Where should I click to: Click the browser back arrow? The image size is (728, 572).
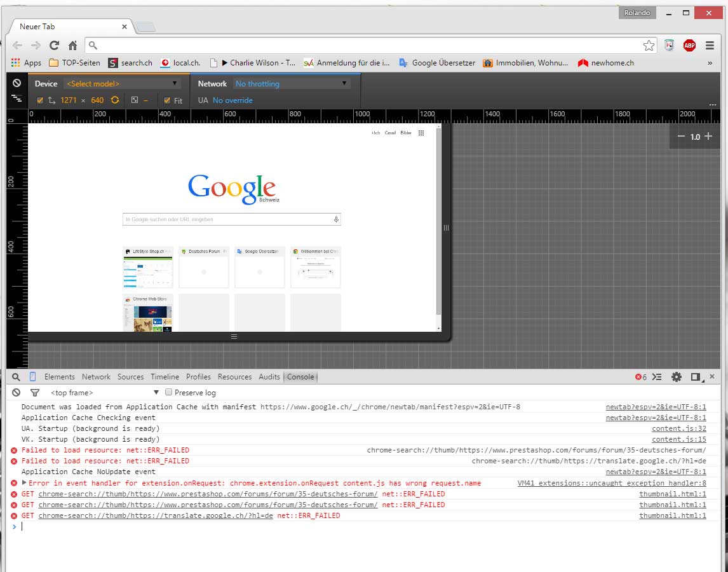(x=17, y=45)
